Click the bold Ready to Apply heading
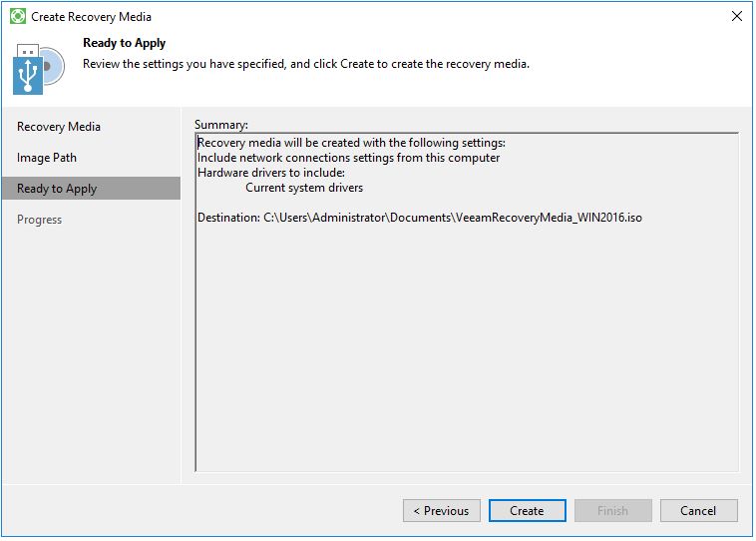Viewport: 756px width, 541px height. 125,43
